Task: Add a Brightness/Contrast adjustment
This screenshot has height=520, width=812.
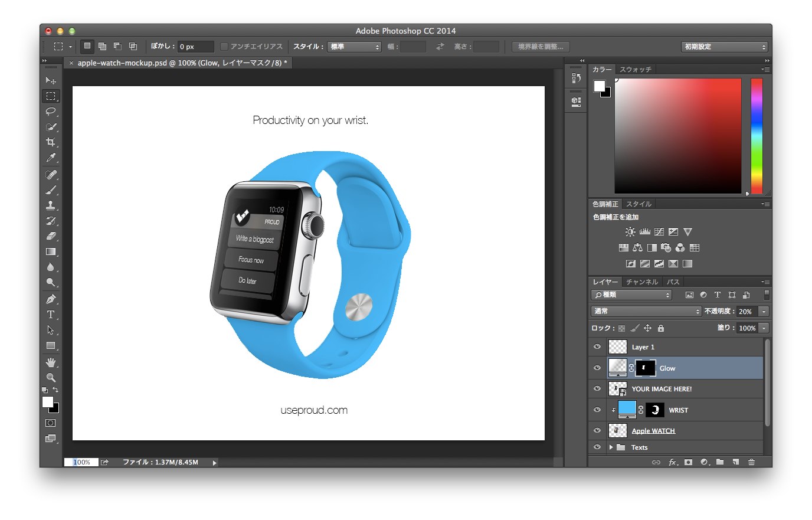Action: coord(630,232)
